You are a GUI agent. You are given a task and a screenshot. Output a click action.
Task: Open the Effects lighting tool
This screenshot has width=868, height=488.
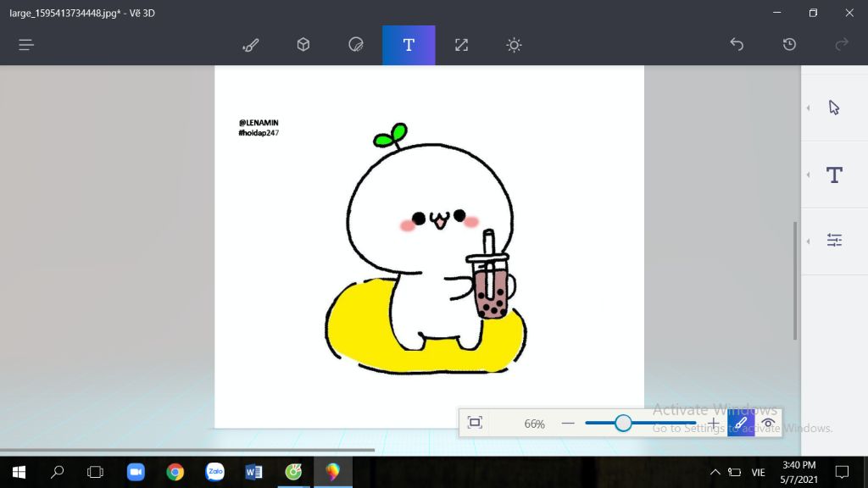pos(514,45)
